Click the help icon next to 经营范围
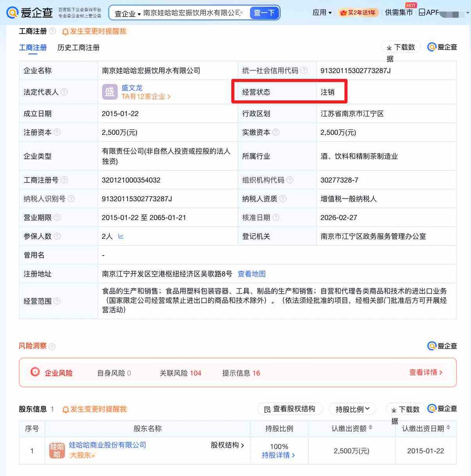Screen dimensions: 471x476 pyautogui.click(x=57, y=302)
